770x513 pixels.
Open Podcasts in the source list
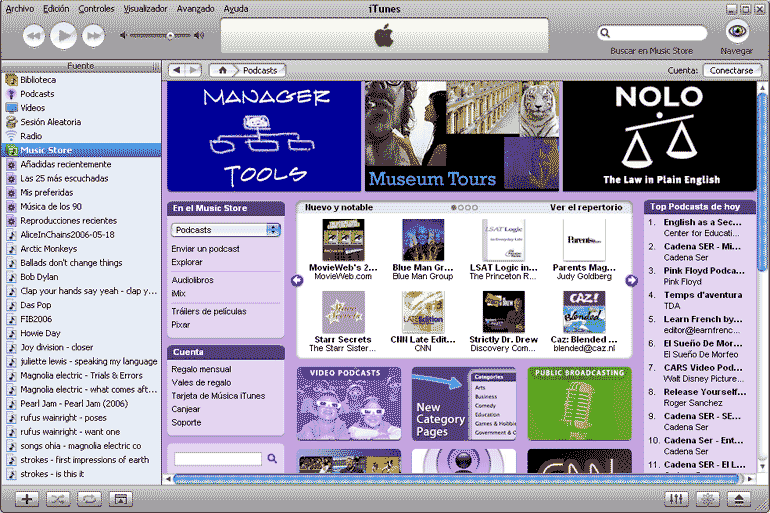pos(81,94)
